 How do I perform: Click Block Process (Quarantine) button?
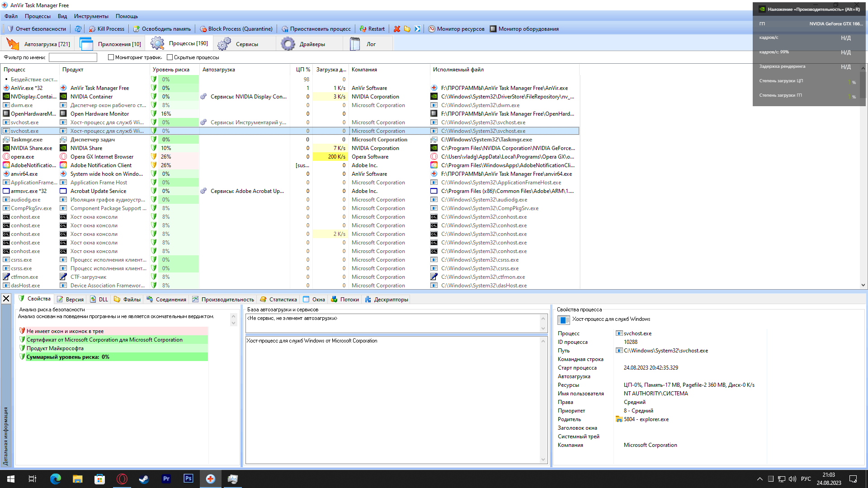(236, 29)
